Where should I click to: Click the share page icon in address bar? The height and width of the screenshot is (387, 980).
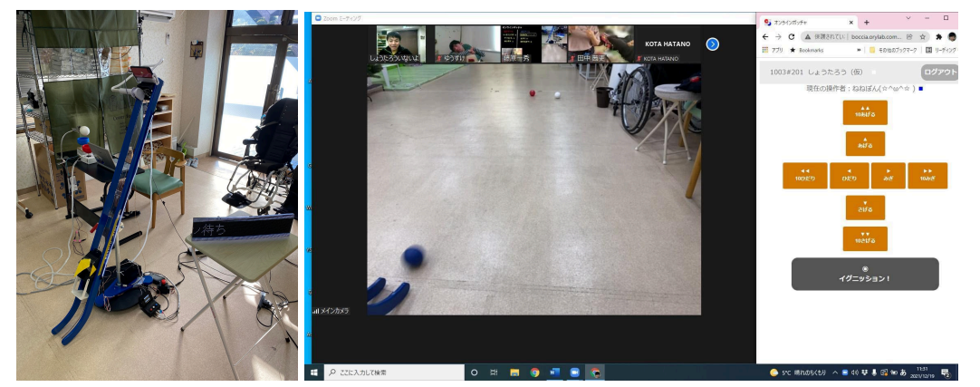tap(908, 37)
